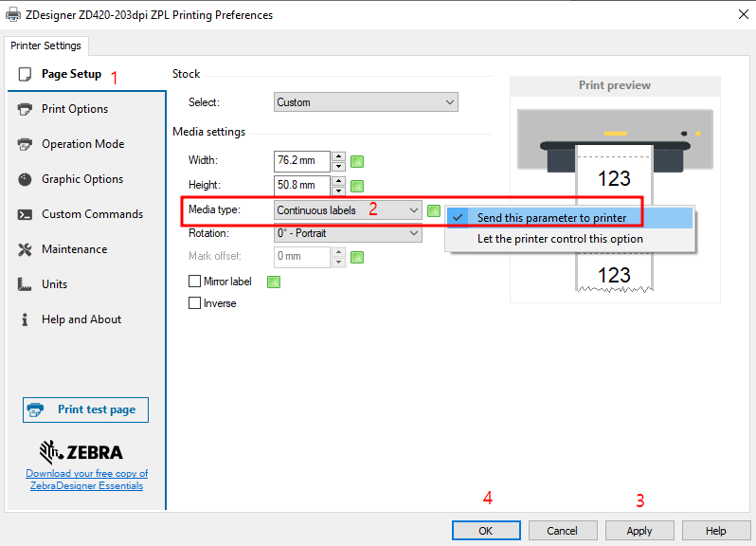The height and width of the screenshot is (546, 756).
Task: Click green indicator next to Width
Action: coord(357,161)
